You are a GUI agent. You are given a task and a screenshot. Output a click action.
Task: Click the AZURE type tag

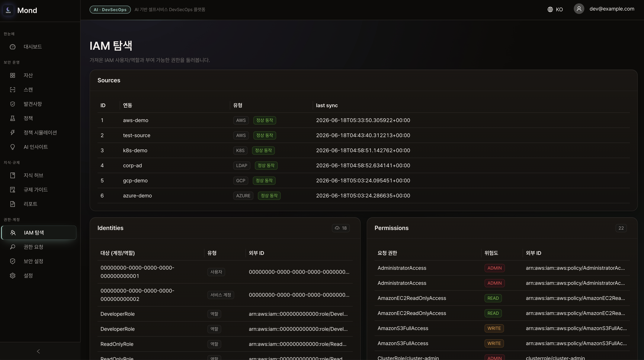click(243, 195)
